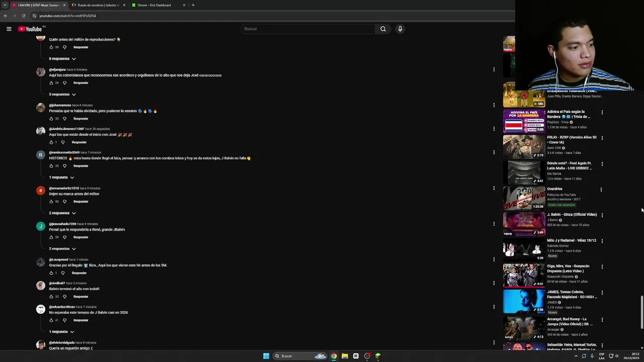The width and height of the screenshot is (644, 362).
Task: Like the @Andleal7 comment
Action: pos(51,297)
